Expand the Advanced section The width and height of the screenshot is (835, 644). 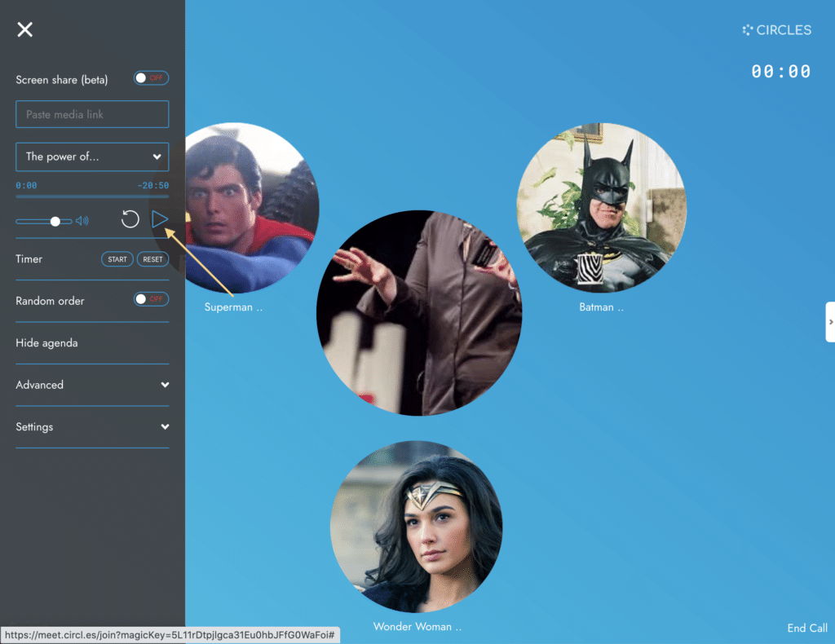coord(92,385)
